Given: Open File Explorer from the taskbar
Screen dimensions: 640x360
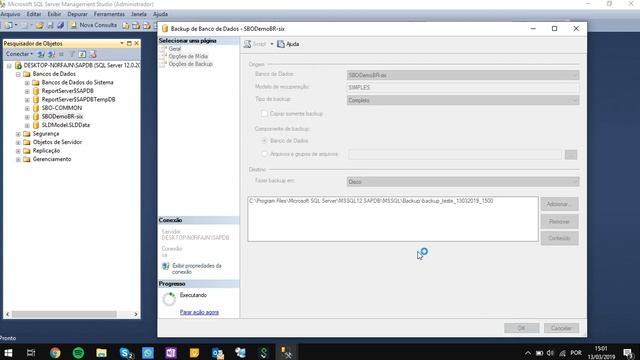Looking at the screenshot, I should pos(102,353).
